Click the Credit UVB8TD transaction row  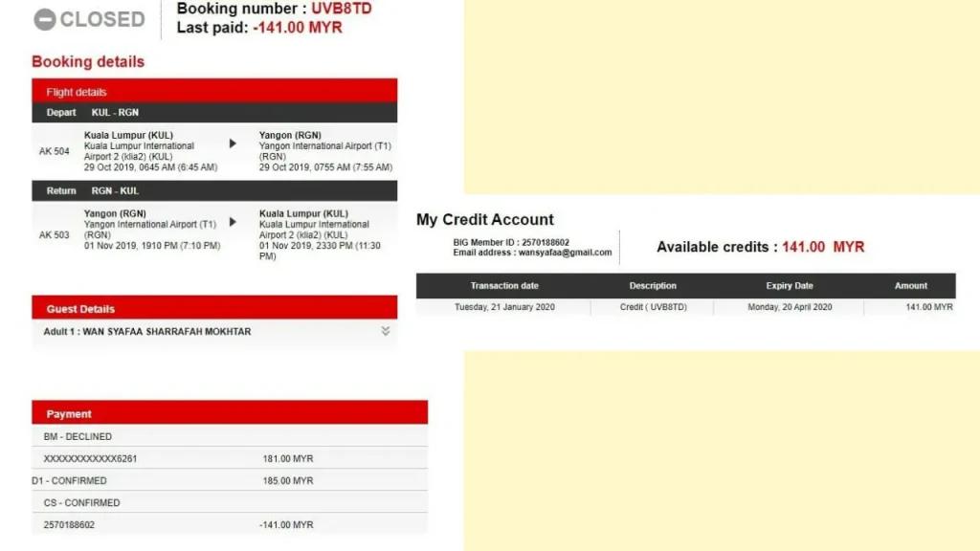click(x=653, y=307)
